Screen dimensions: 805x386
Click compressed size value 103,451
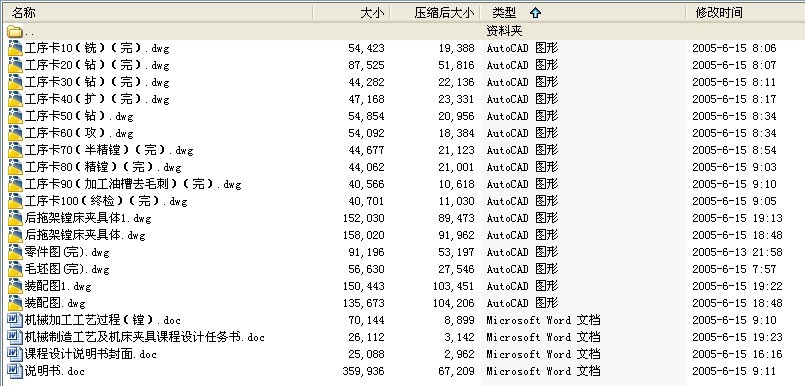pyautogui.click(x=454, y=286)
